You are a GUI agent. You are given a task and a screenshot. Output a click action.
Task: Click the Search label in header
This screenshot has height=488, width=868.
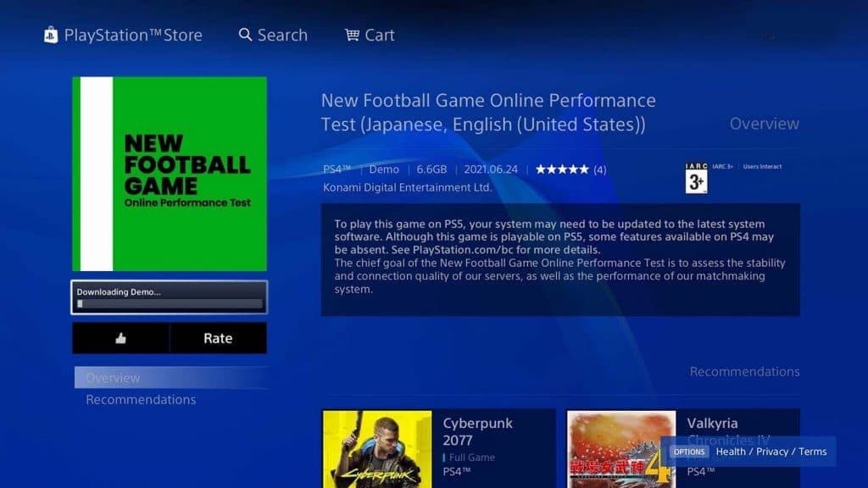[x=282, y=35]
